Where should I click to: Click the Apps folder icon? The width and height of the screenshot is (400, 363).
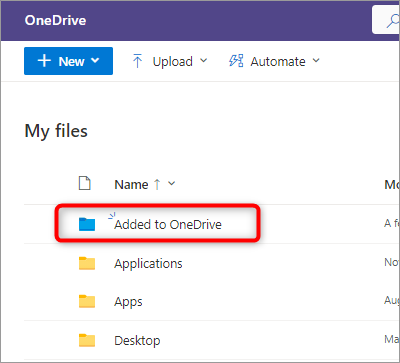87,302
